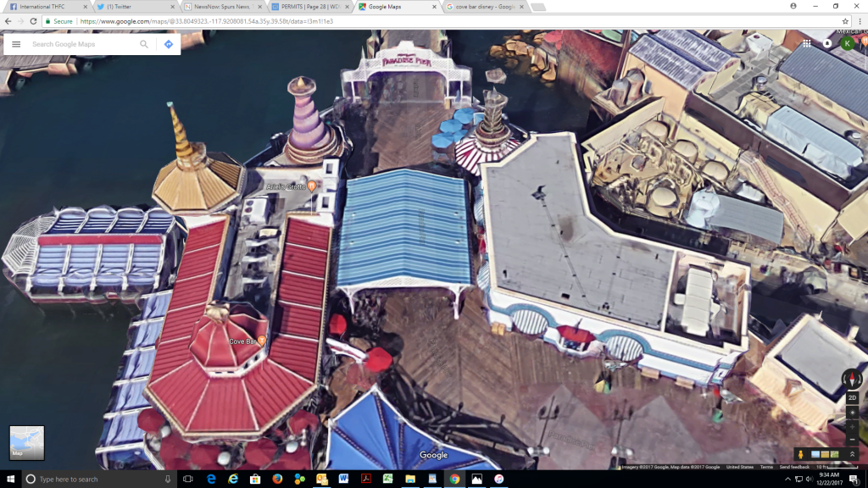Open Directions from the search box
Screen dimensions: 868x488
pos(169,44)
